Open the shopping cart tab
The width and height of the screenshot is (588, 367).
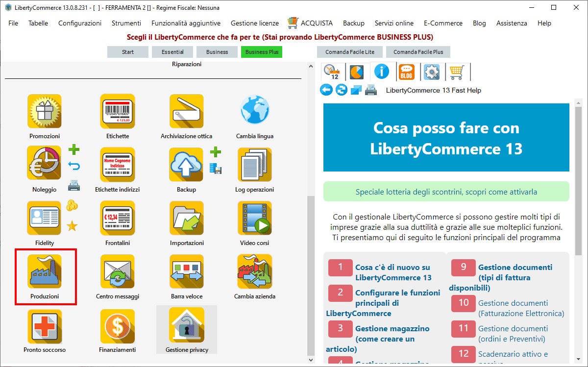click(457, 72)
